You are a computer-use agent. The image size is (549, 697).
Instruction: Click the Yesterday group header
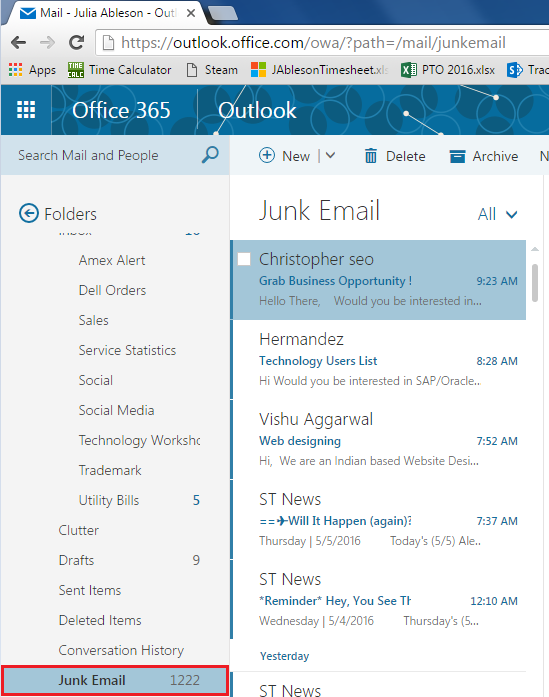(285, 656)
